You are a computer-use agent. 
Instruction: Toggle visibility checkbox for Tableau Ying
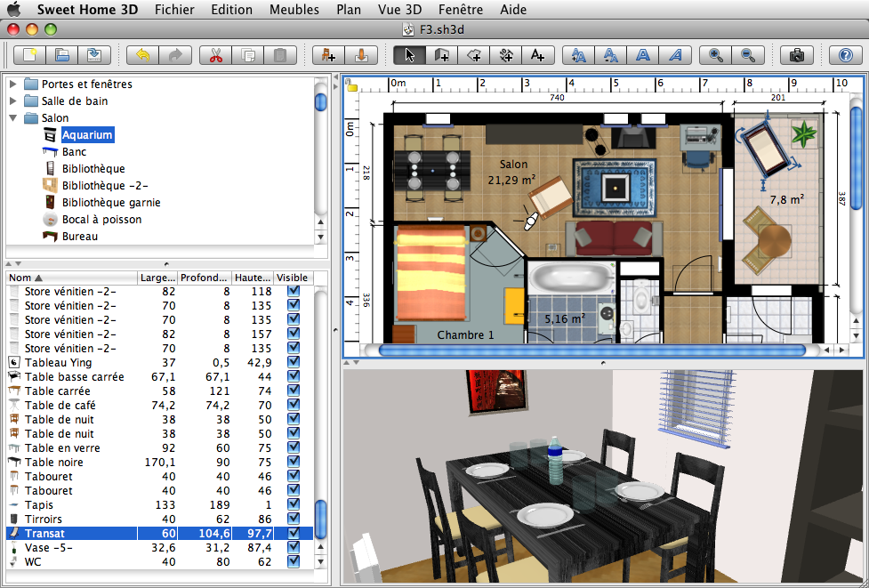point(294,362)
